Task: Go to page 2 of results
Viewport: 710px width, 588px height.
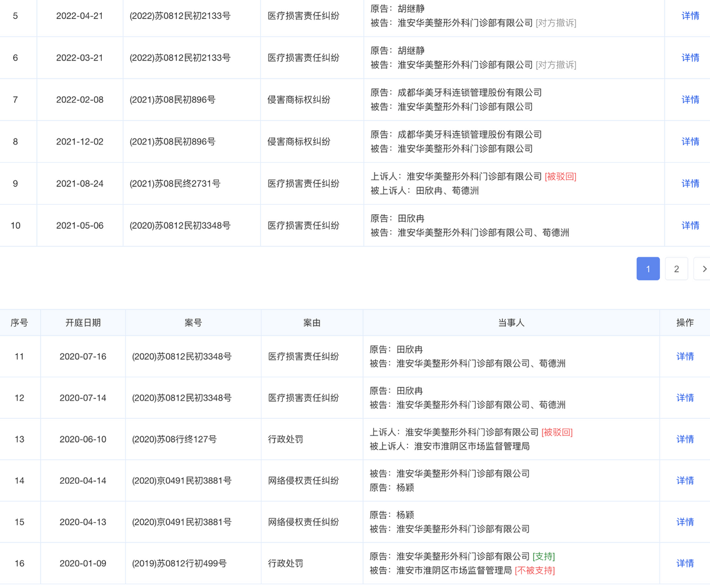Action: (676, 269)
